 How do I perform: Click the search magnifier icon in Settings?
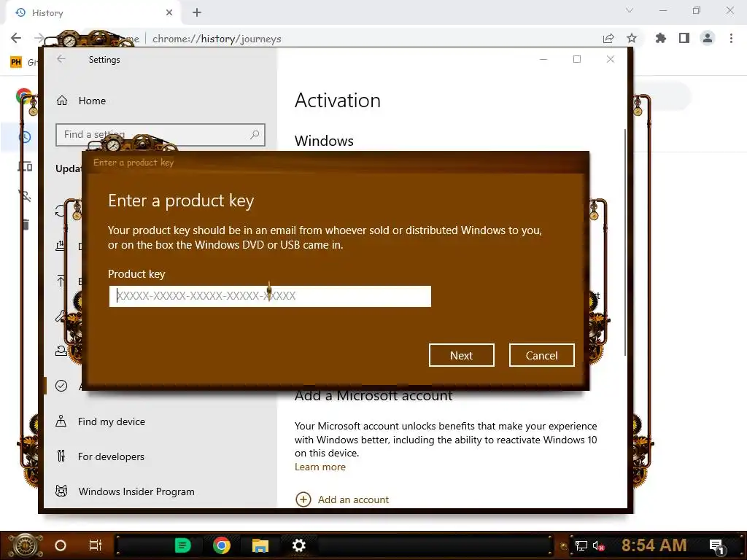(255, 135)
